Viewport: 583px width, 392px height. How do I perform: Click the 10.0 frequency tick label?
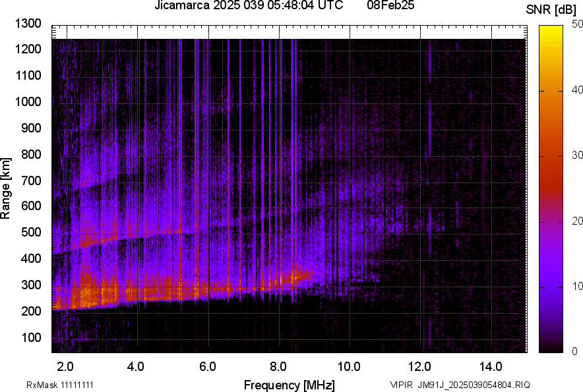[349, 366]
